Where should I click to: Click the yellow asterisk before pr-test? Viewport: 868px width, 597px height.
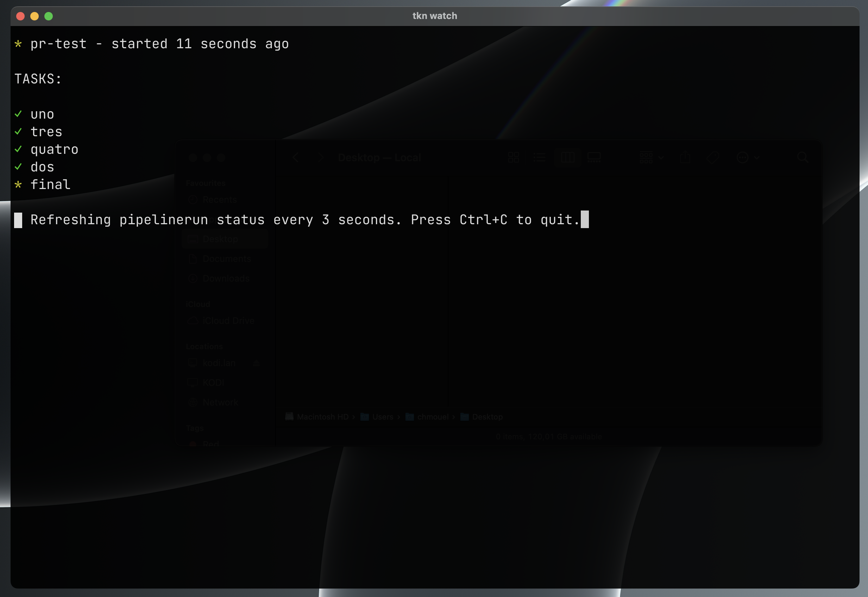point(18,44)
